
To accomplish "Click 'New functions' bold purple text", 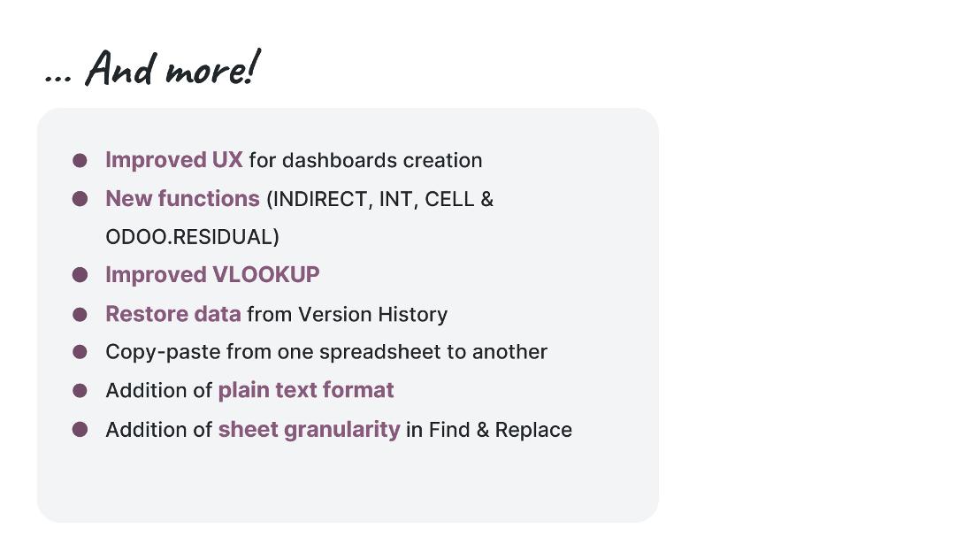I will [x=182, y=199].
